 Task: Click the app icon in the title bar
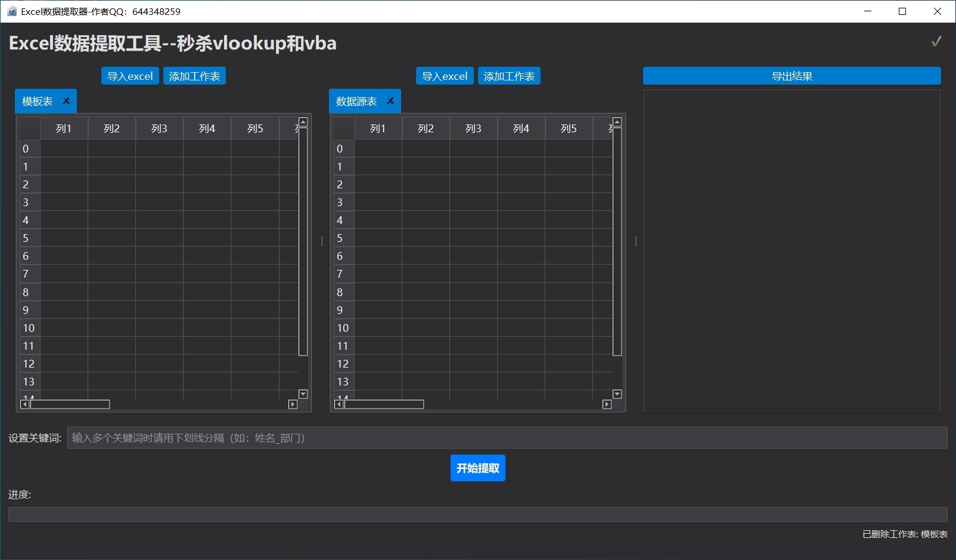coord(11,11)
